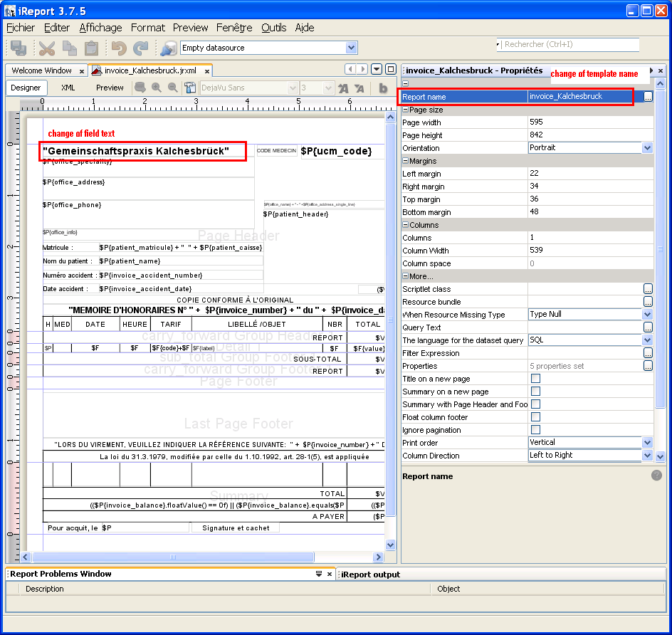
Task: Click the Rechercher search field
Action: [569, 44]
